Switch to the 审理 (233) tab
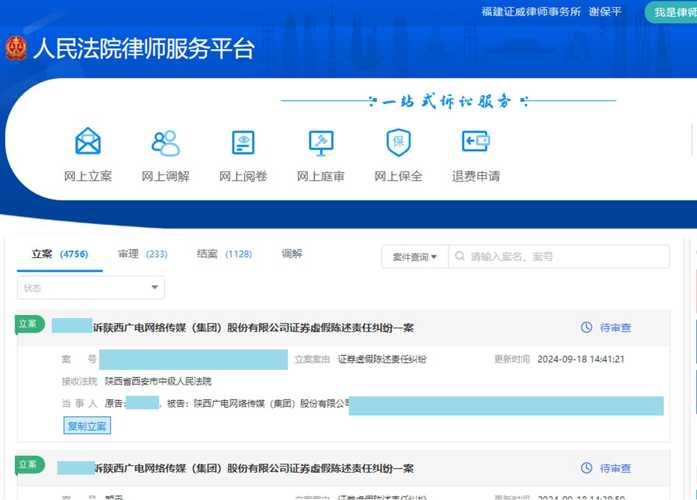The height and width of the screenshot is (500, 697). click(142, 254)
